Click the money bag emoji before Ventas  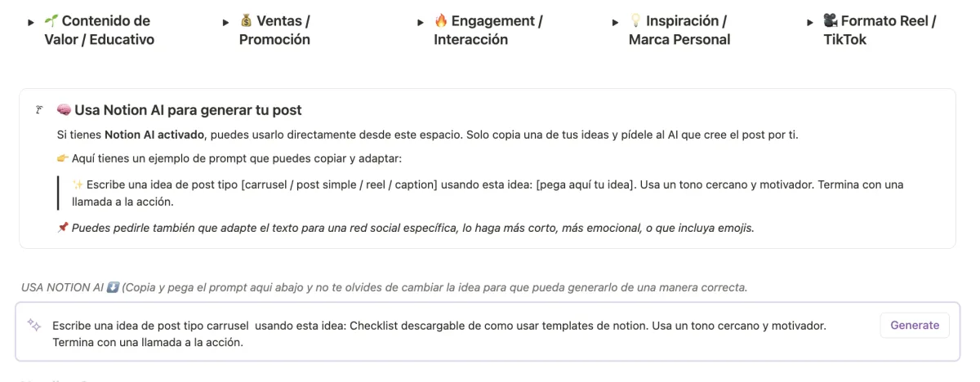tap(246, 20)
